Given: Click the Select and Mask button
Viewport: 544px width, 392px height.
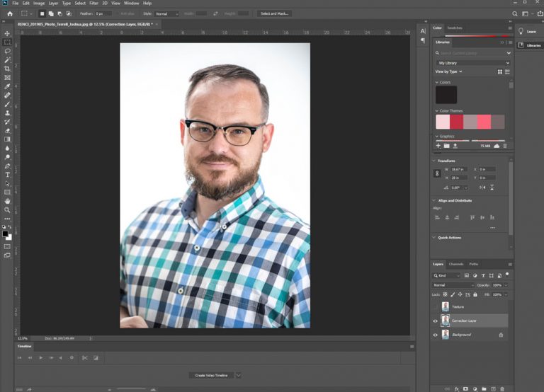Looking at the screenshot, I should click(x=273, y=13).
